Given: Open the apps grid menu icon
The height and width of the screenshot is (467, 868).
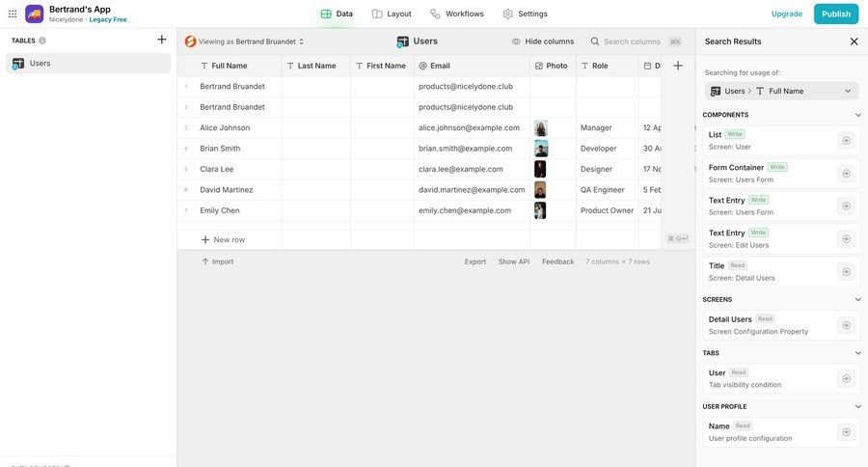Looking at the screenshot, I should [x=13, y=14].
